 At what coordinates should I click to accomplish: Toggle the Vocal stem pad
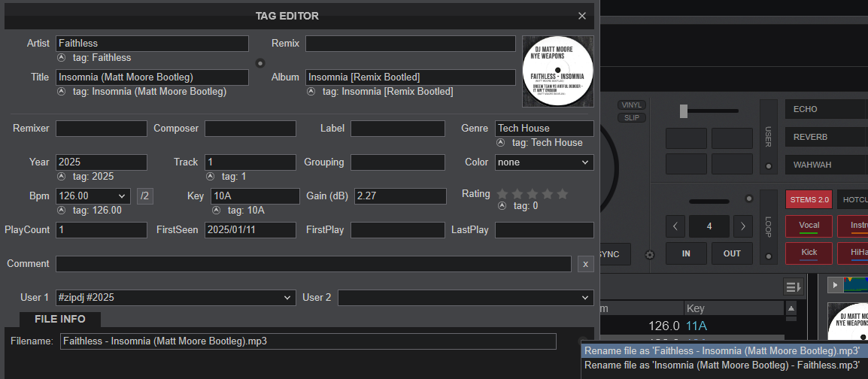[x=809, y=226]
